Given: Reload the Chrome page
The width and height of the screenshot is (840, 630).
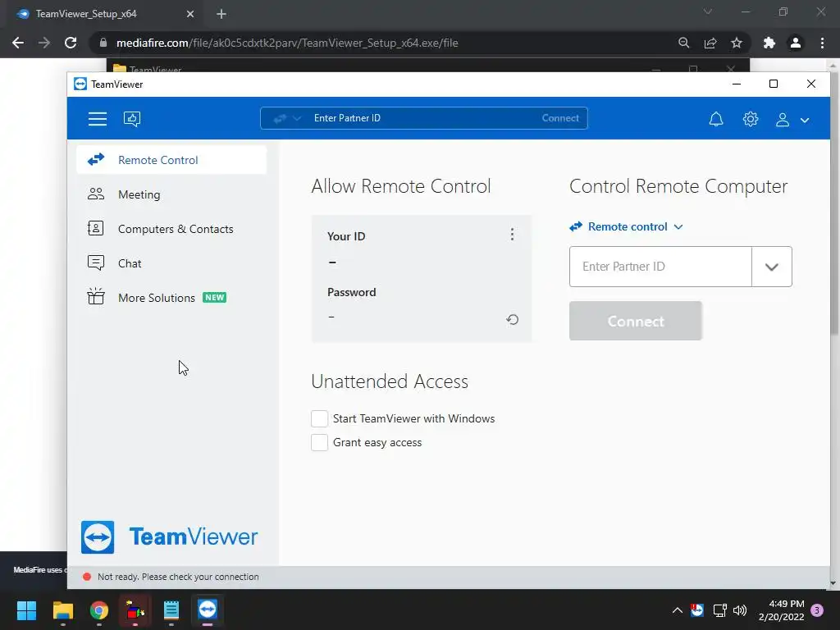Looking at the screenshot, I should click(71, 43).
